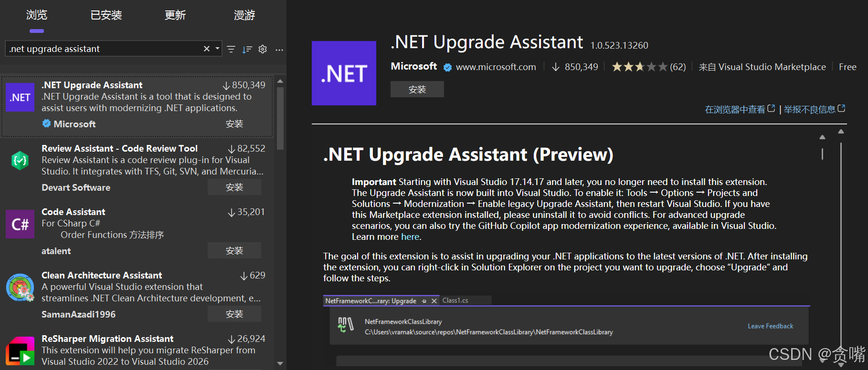The image size is (868, 370).
Task: Open the sort order icon
Action: 247,49
